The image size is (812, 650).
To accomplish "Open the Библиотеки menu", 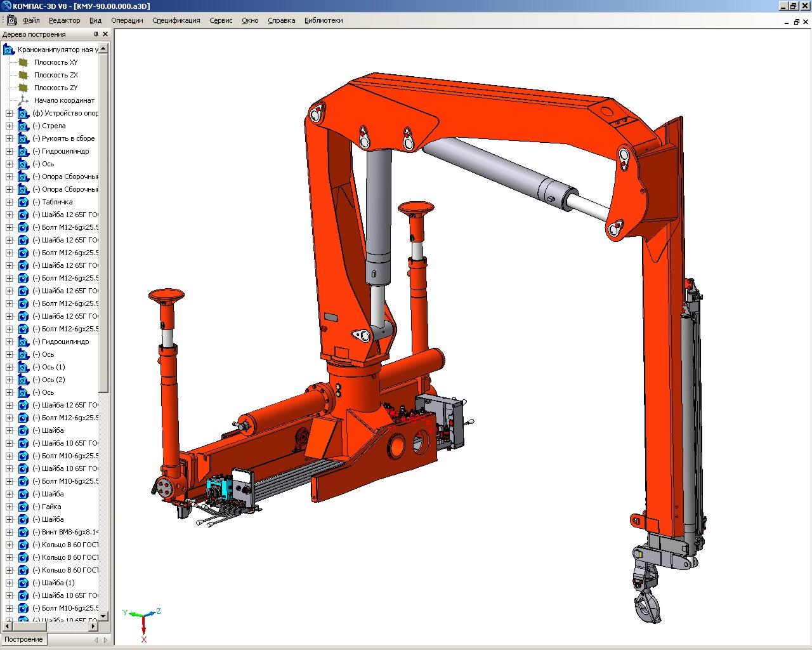I will click(x=324, y=20).
